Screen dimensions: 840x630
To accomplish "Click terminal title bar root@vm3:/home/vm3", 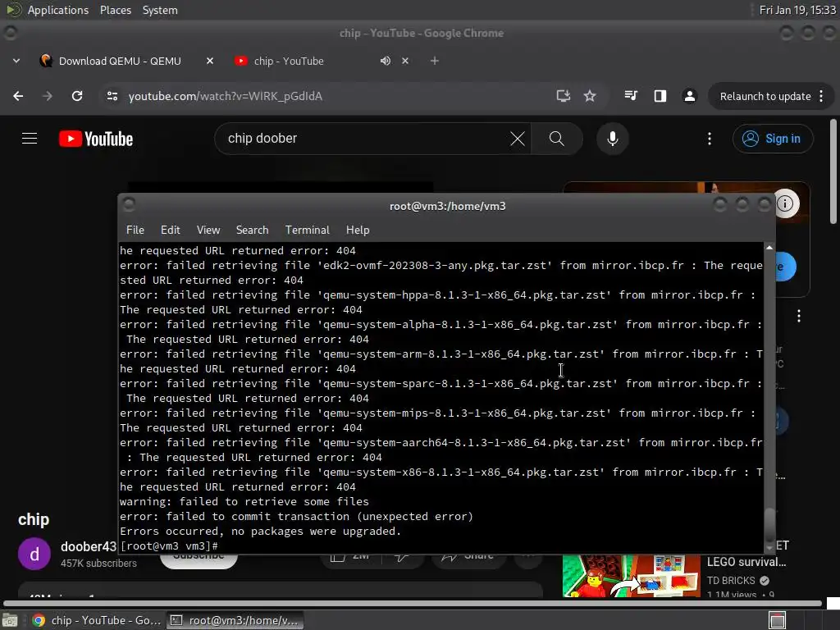I will 447,206.
